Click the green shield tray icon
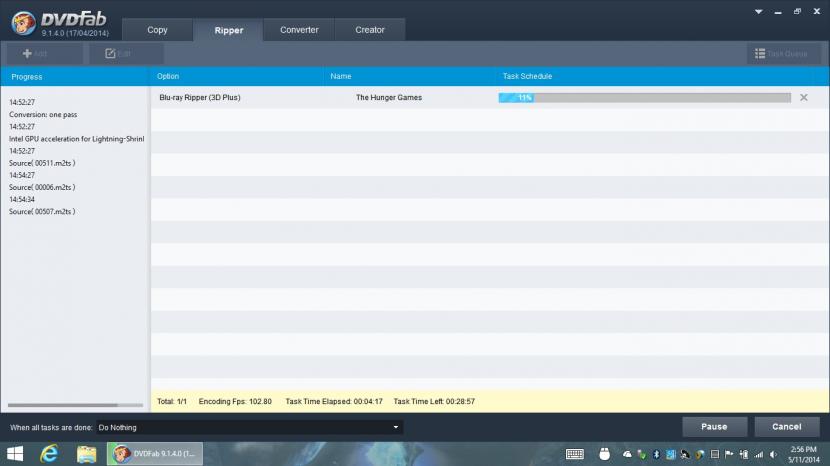 pyautogui.click(x=642, y=454)
